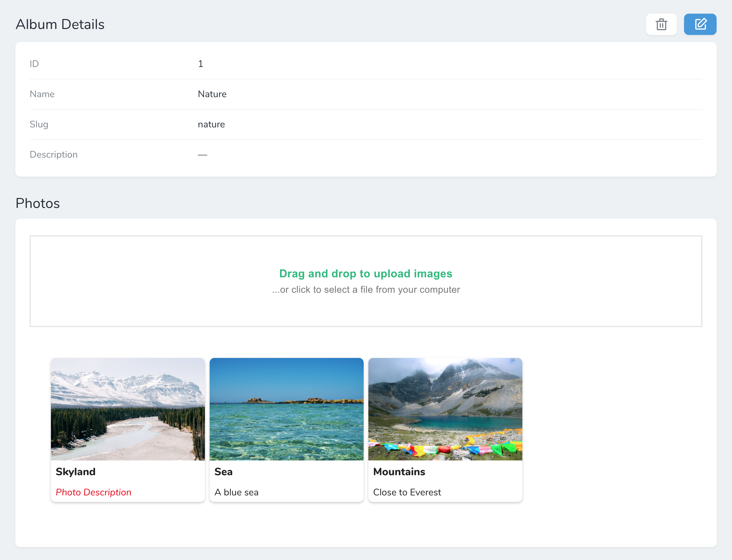Click the link to select a file from computer
The height and width of the screenshot is (560, 732).
pyautogui.click(x=365, y=290)
